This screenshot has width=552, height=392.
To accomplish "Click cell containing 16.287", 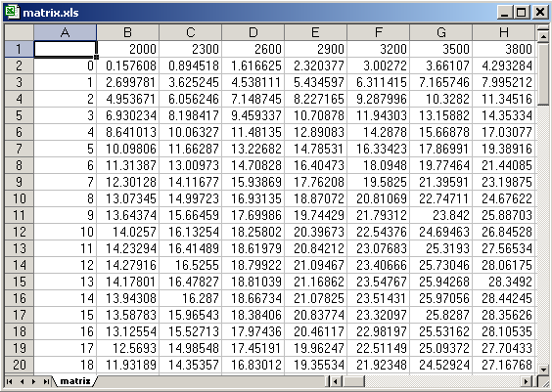I will [191, 298].
